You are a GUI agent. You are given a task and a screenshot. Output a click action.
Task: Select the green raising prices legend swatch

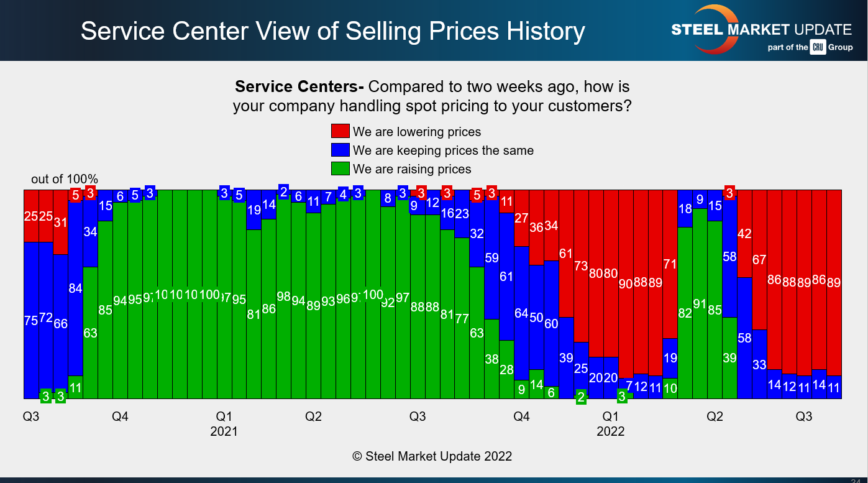pos(340,168)
